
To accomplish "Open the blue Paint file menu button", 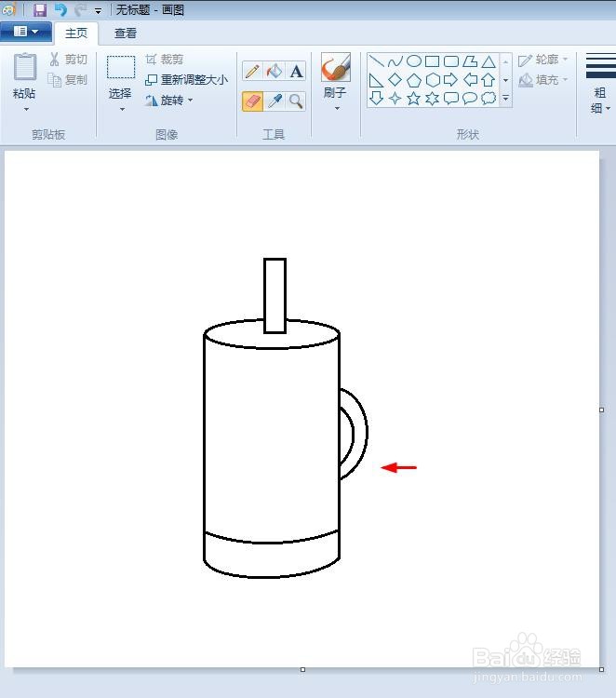I will tap(26, 32).
